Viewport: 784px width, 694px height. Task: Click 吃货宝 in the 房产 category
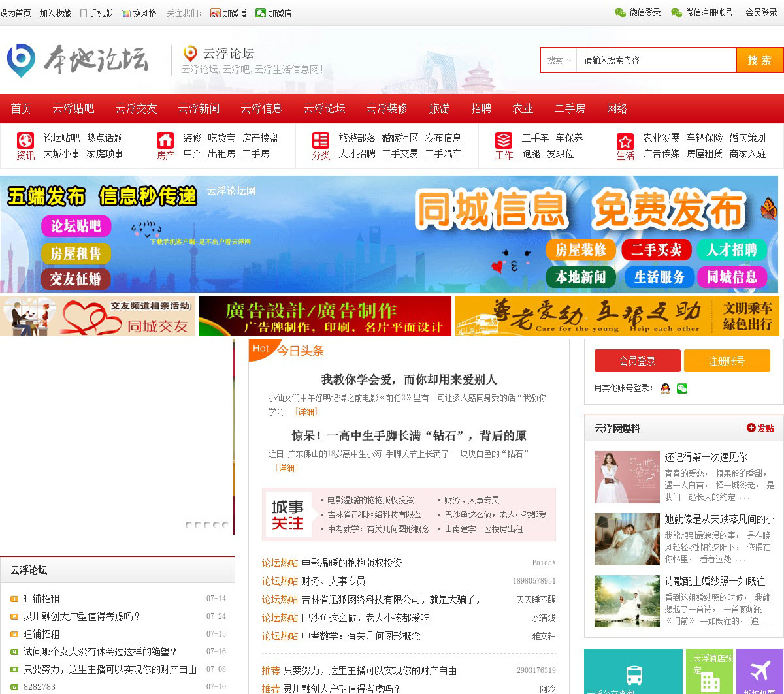point(221,138)
